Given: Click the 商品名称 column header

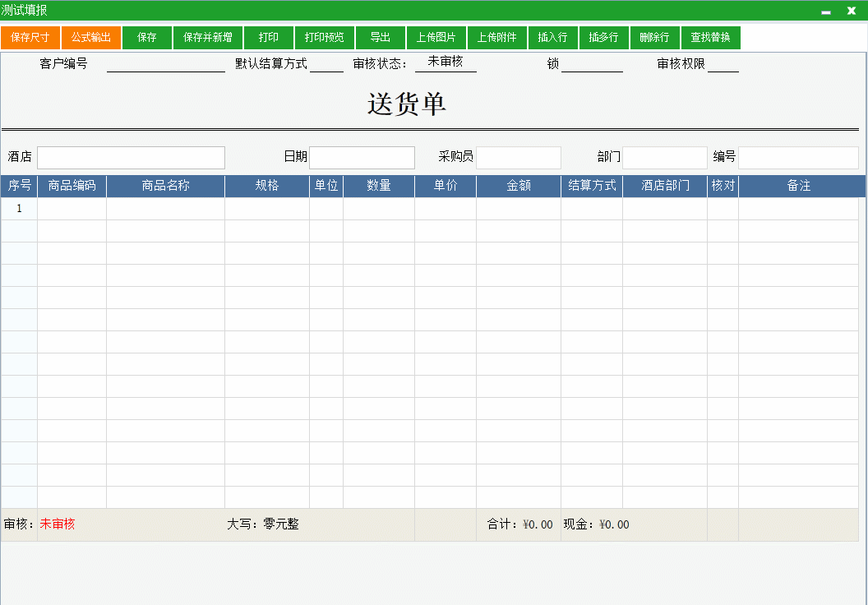Looking at the screenshot, I should (x=166, y=186).
